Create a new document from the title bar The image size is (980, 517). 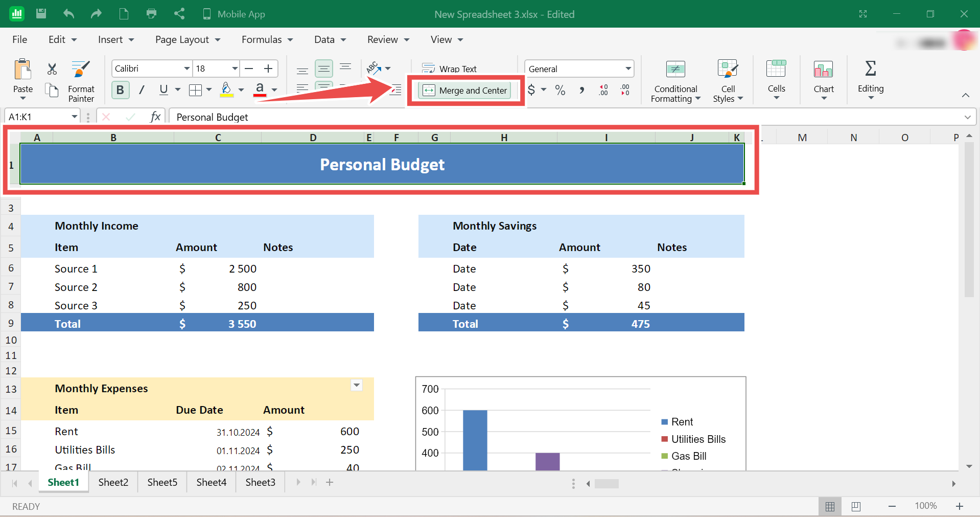[124, 14]
